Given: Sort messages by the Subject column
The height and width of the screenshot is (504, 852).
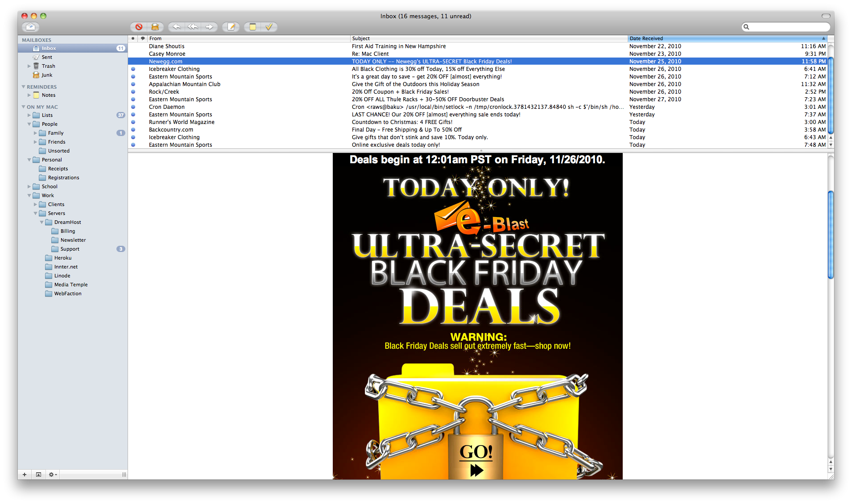Looking at the screenshot, I should pos(488,38).
